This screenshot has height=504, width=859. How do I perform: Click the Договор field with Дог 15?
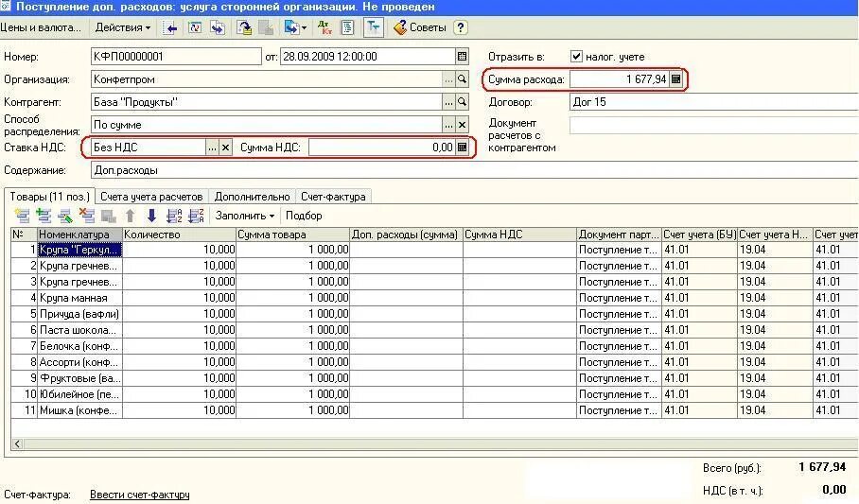coord(714,102)
